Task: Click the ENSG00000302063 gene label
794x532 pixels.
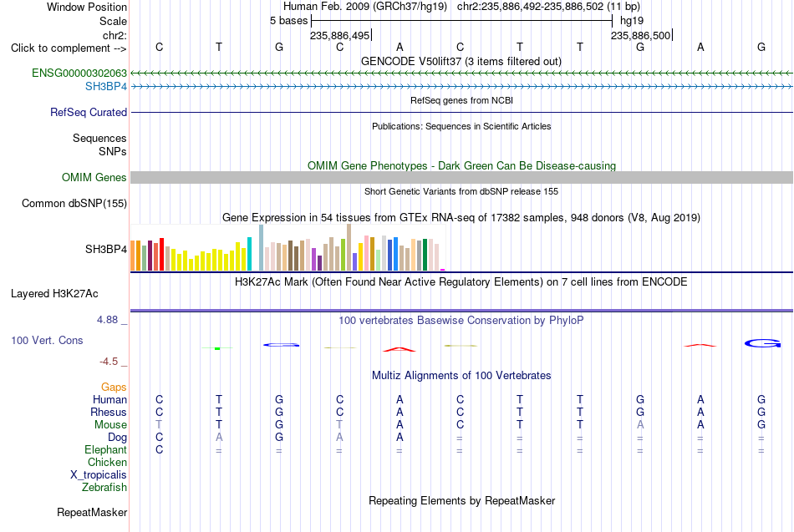Action: [x=79, y=73]
